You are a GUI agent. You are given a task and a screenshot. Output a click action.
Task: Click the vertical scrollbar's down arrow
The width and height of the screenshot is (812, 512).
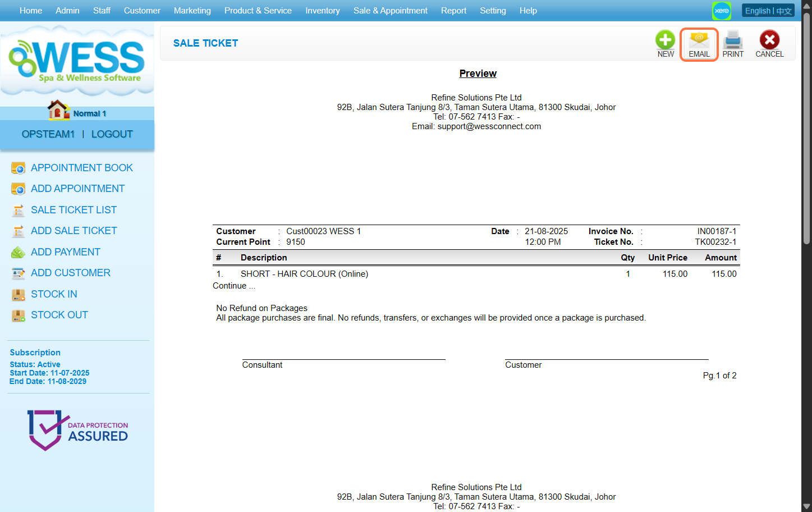pos(806,506)
